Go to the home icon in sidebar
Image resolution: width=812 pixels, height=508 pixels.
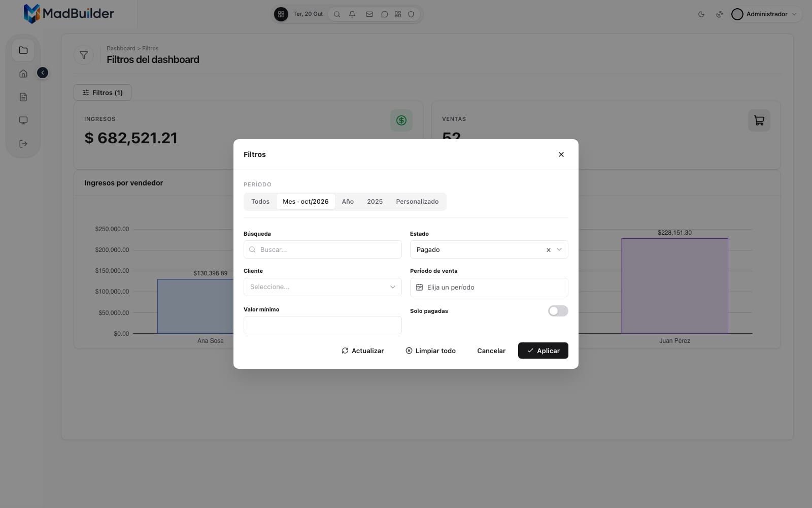point(23,74)
